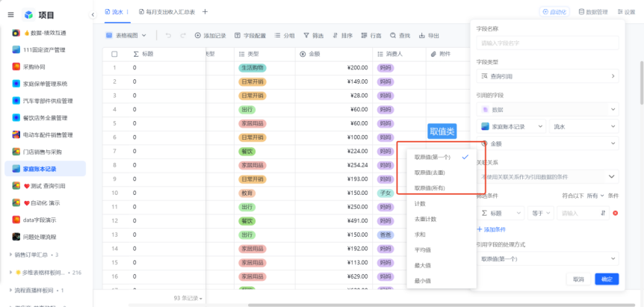Image resolution: width=644 pixels, height=307 pixels.
Task: Click the 问题处理流程 icon
Action: pyautogui.click(x=16, y=237)
